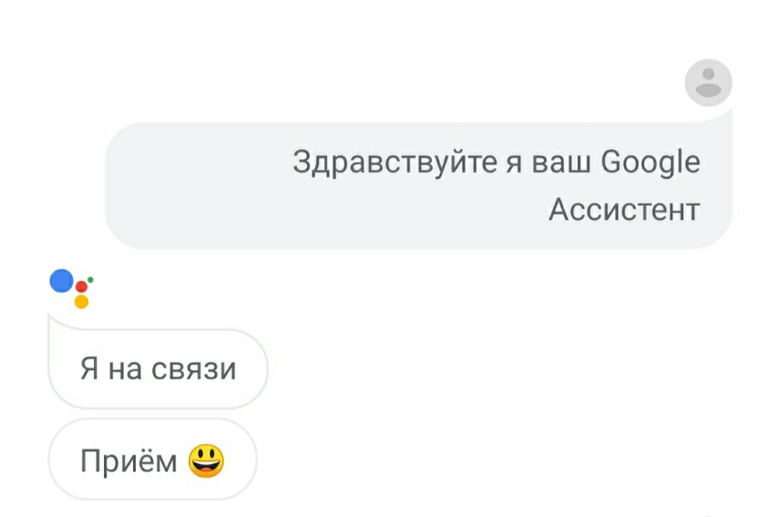Click the word 'Google' in user message

[651, 163]
